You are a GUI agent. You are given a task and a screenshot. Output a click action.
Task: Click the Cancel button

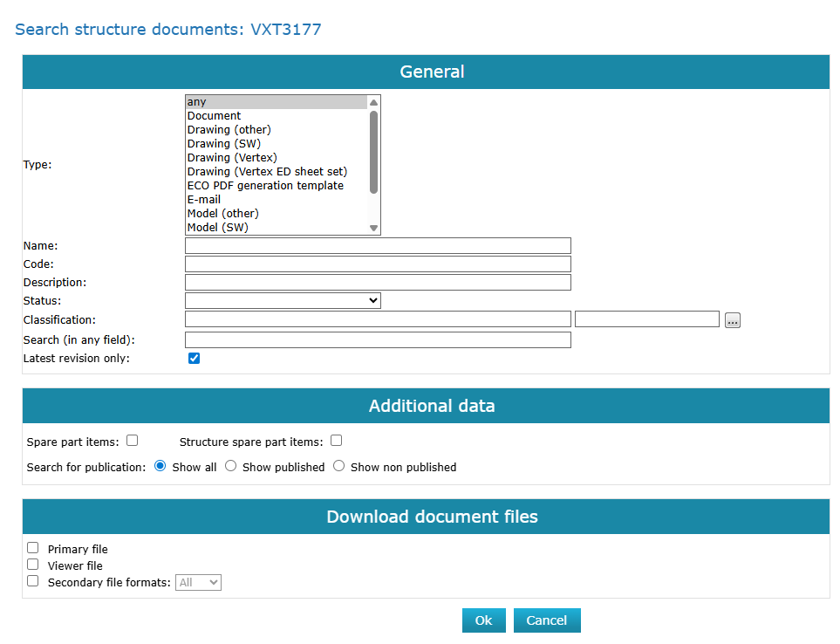point(547,620)
